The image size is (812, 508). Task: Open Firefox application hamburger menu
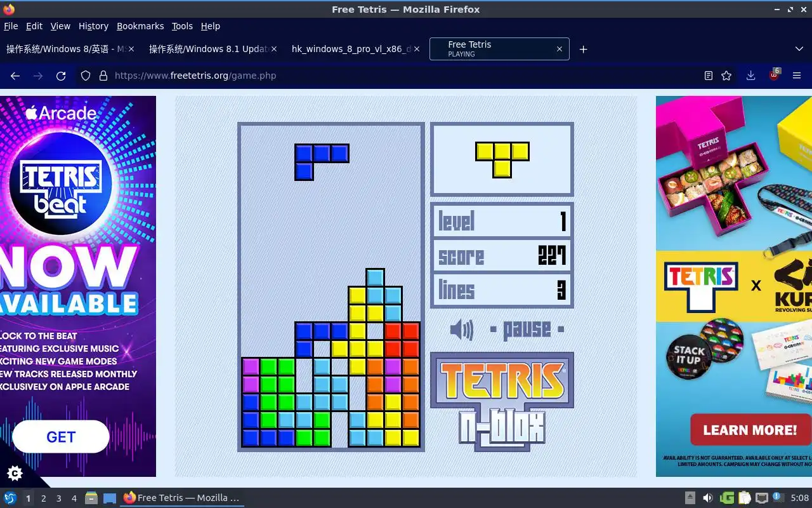[x=797, y=76]
